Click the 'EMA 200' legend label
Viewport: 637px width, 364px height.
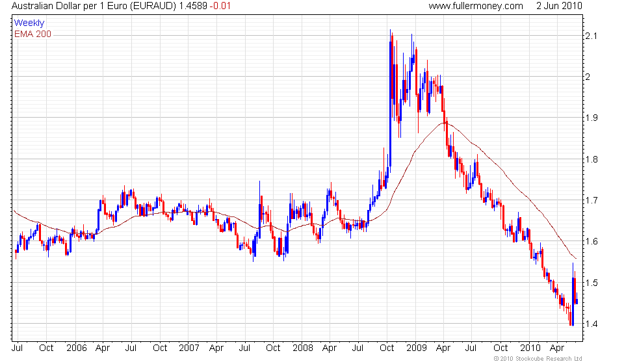click(33, 34)
